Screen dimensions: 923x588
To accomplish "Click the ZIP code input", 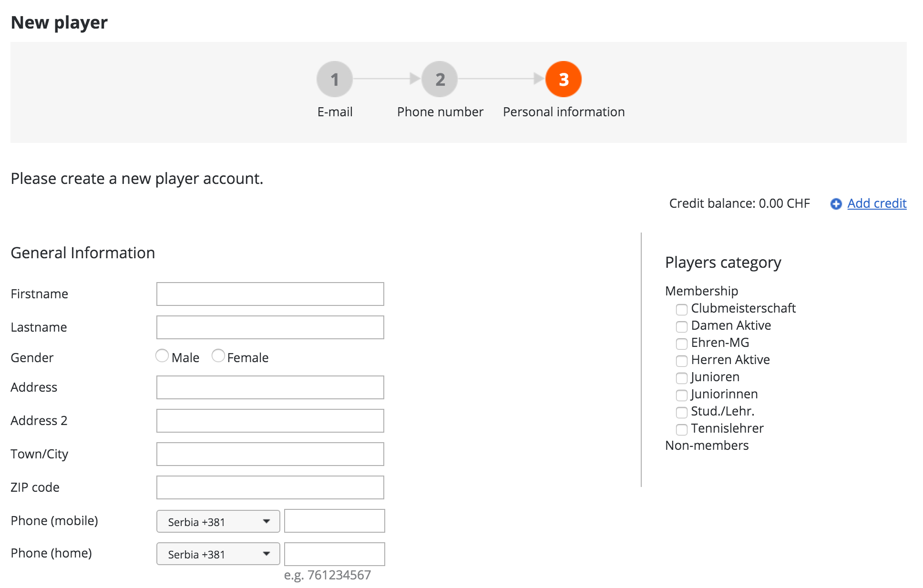I will click(270, 487).
